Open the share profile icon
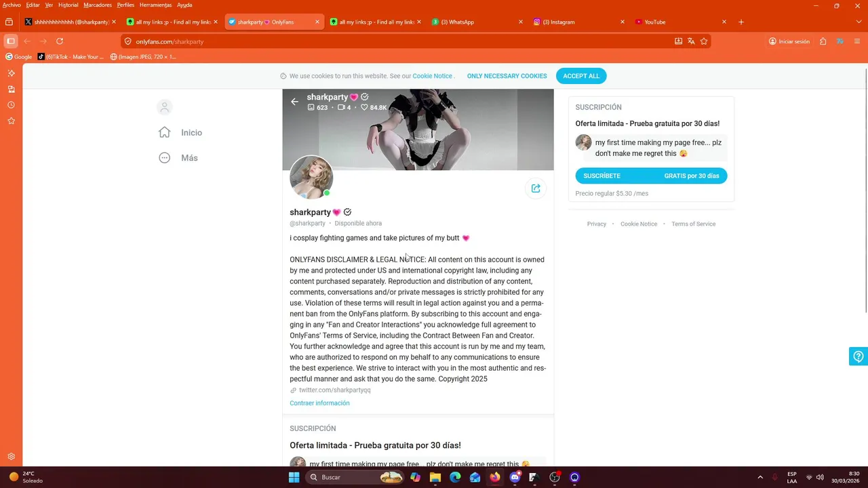Image resolution: width=868 pixels, height=488 pixels. (x=536, y=188)
